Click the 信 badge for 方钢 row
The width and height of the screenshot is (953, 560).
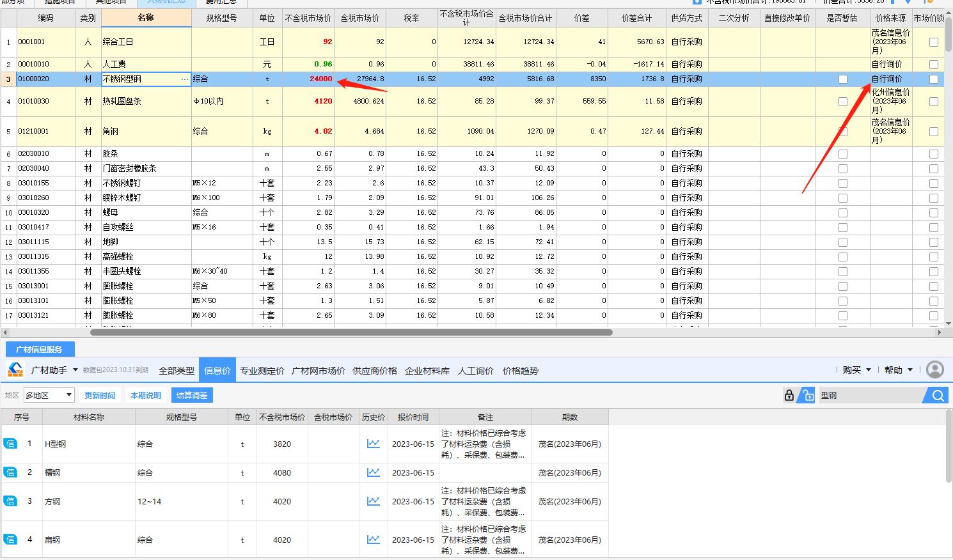10,501
